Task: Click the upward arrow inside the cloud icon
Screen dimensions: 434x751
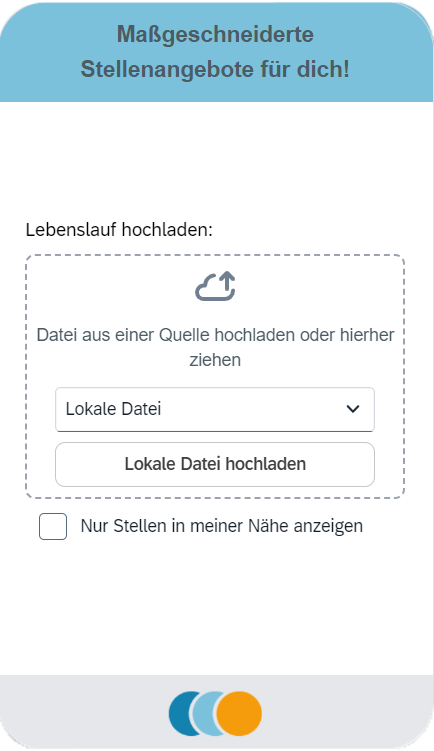Action: 227,283
